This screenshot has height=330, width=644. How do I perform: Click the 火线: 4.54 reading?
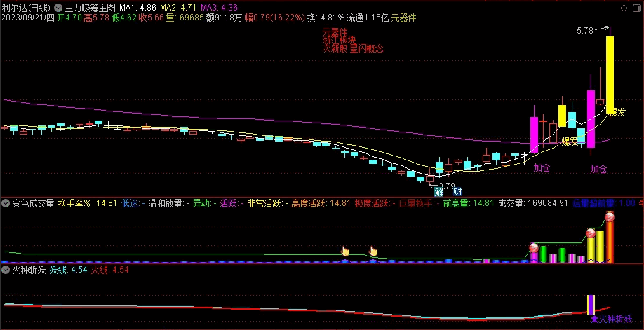[x=109, y=270]
